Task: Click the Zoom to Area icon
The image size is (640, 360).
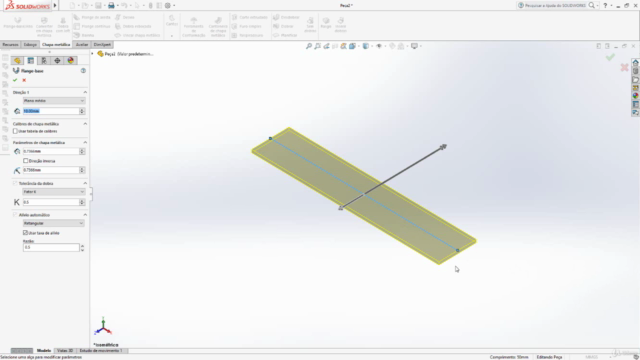Action: click(318, 46)
